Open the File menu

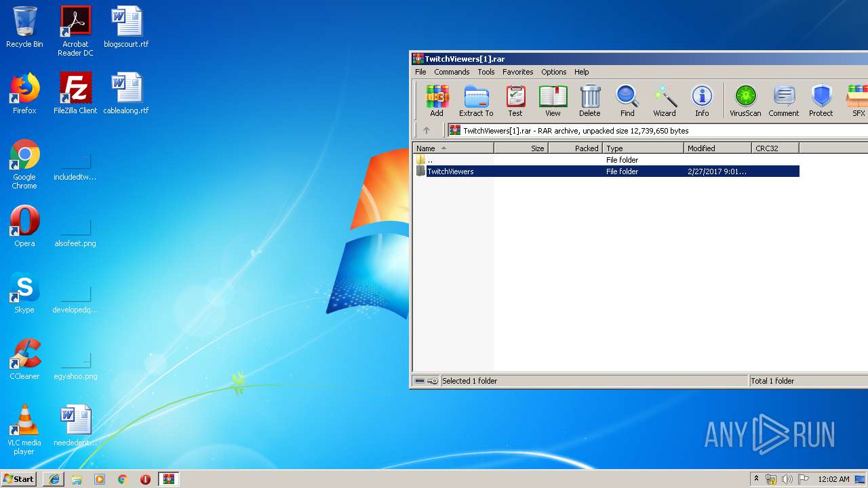420,72
